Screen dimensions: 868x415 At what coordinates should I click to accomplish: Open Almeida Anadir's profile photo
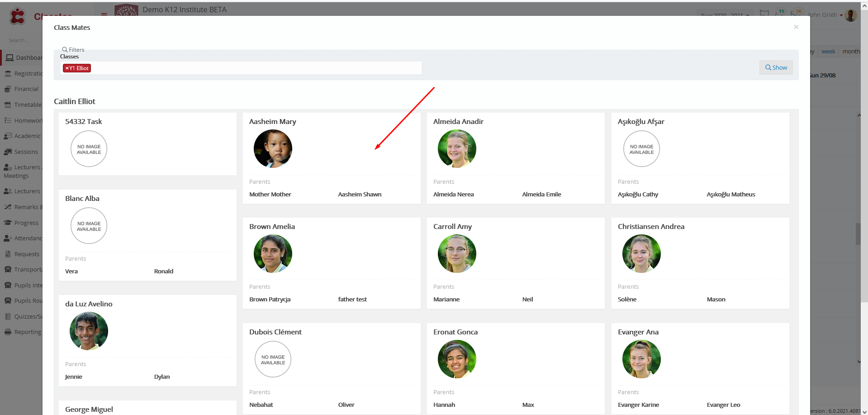457,148
